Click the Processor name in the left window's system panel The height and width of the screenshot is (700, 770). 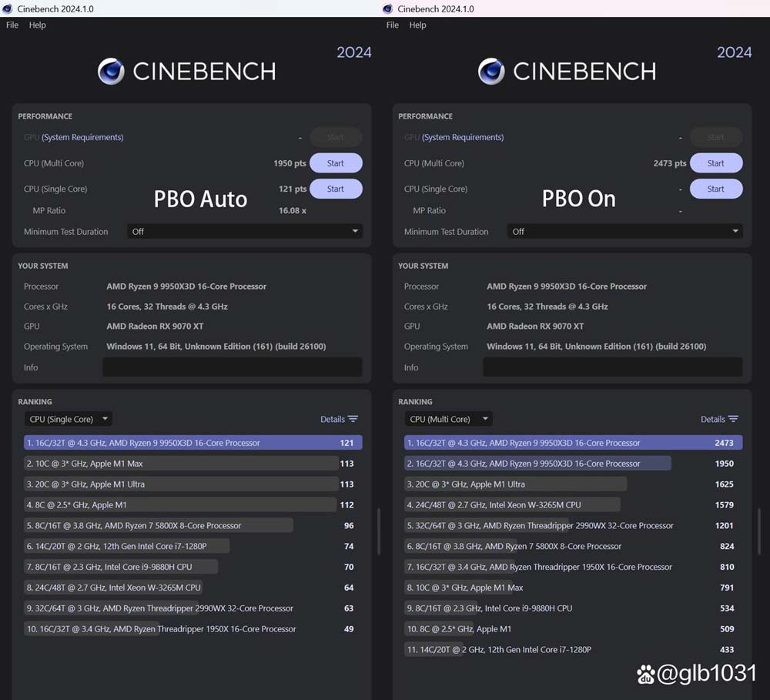(186, 286)
